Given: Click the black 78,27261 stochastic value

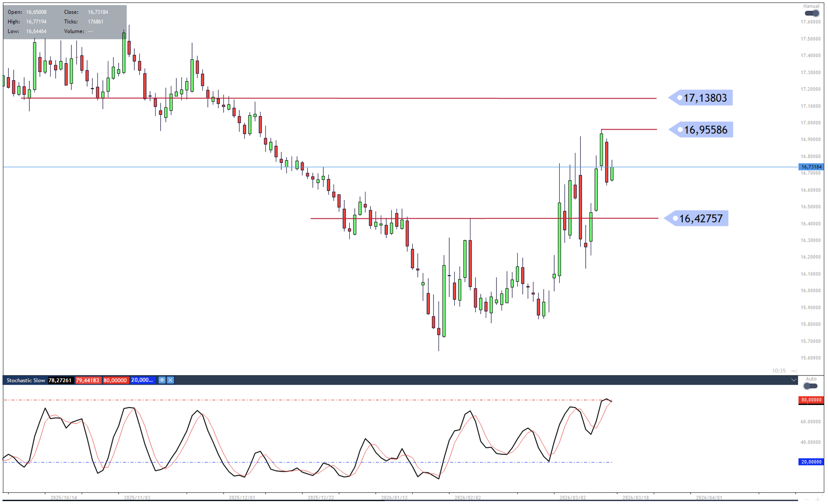Looking at the screenshot, I should tap(60, 380).
